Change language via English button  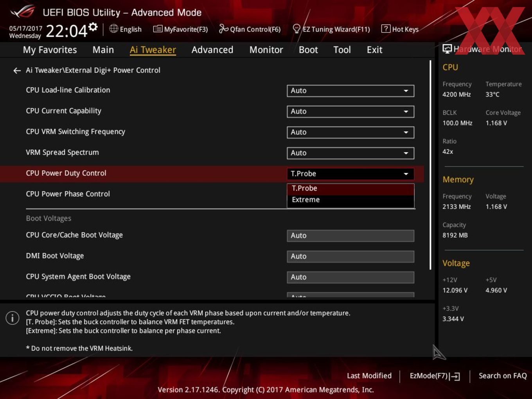pos(126,29)
